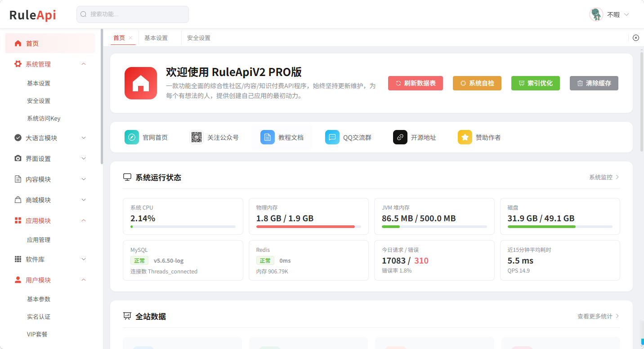Open the 系统监控 link
This screenshot has height=349, width=644.
604,178
